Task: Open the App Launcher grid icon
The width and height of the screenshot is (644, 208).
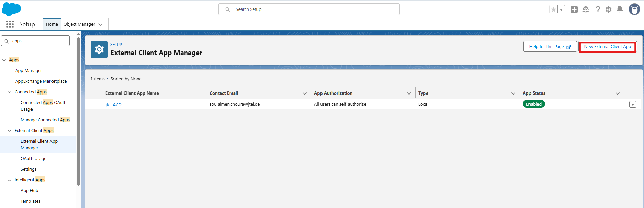Action: point(10,24)
